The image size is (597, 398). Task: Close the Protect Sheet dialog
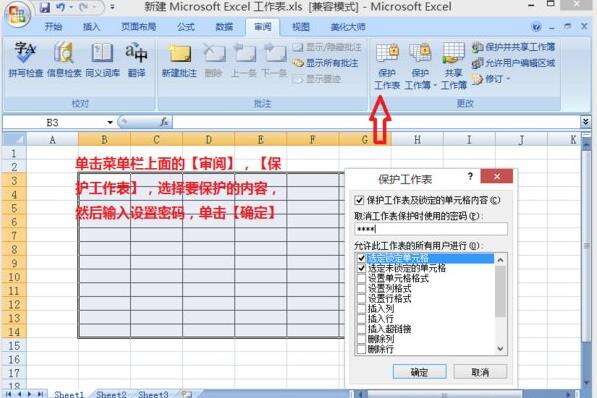[497, 176]
